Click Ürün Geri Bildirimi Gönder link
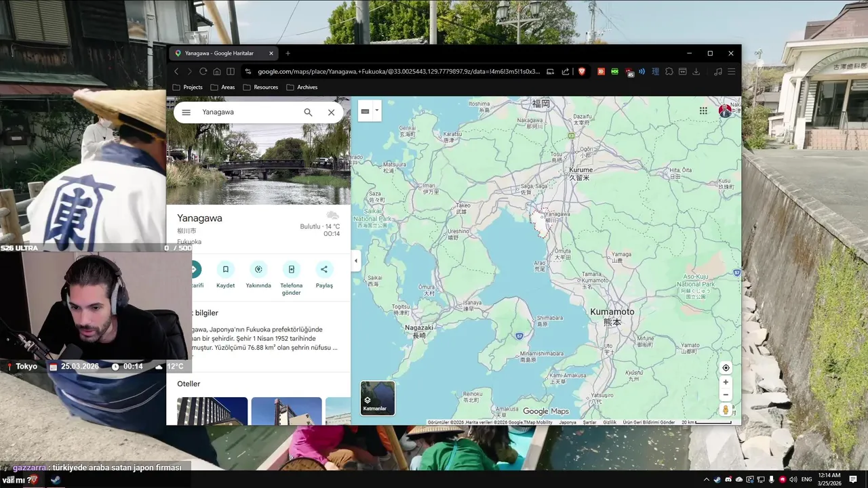The height and width of the screenshot is (488, 868). (x=649, y=422)
